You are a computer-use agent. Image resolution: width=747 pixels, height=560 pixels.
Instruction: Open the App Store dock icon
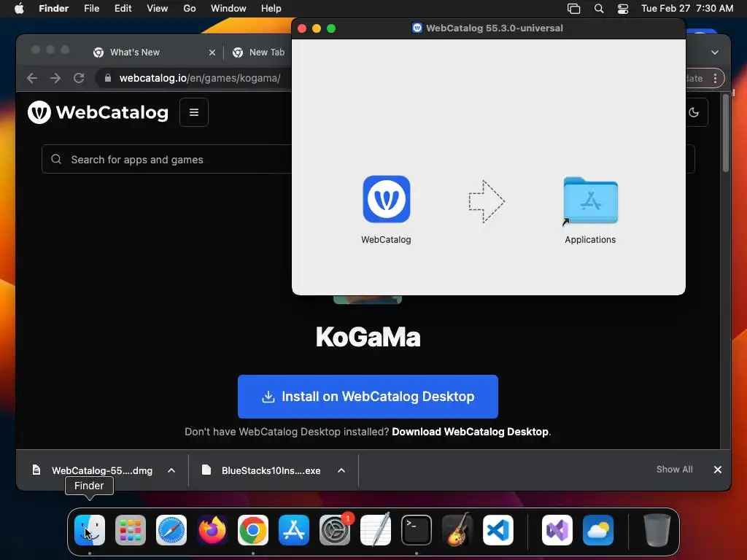point(294,530)
